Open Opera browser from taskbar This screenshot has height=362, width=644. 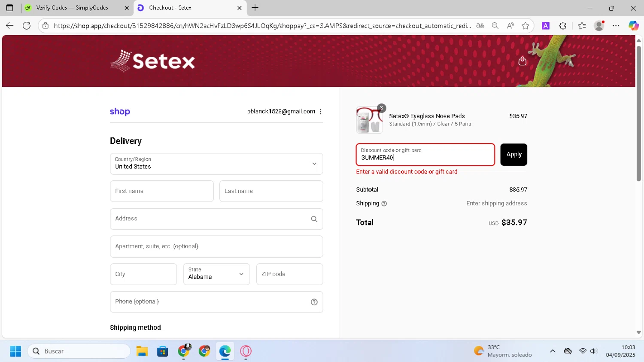(x=246, y=351)
